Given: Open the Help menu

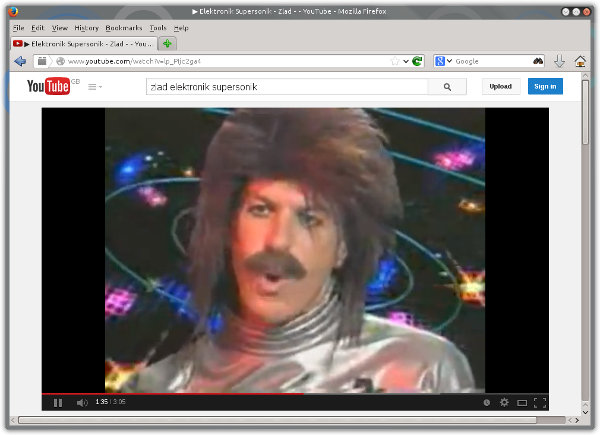Looking at the screenshot, I should 181,28.
